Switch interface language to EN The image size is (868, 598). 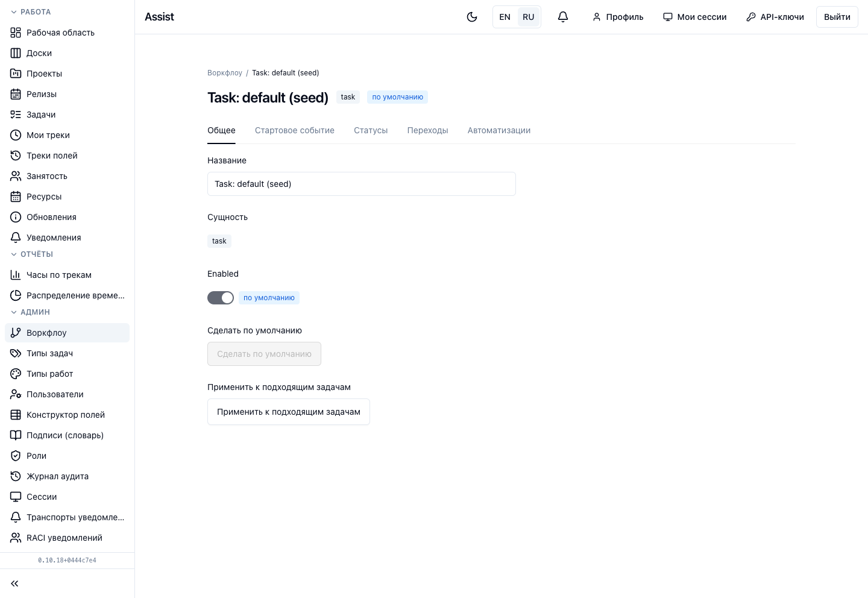(x=505, y=17)
